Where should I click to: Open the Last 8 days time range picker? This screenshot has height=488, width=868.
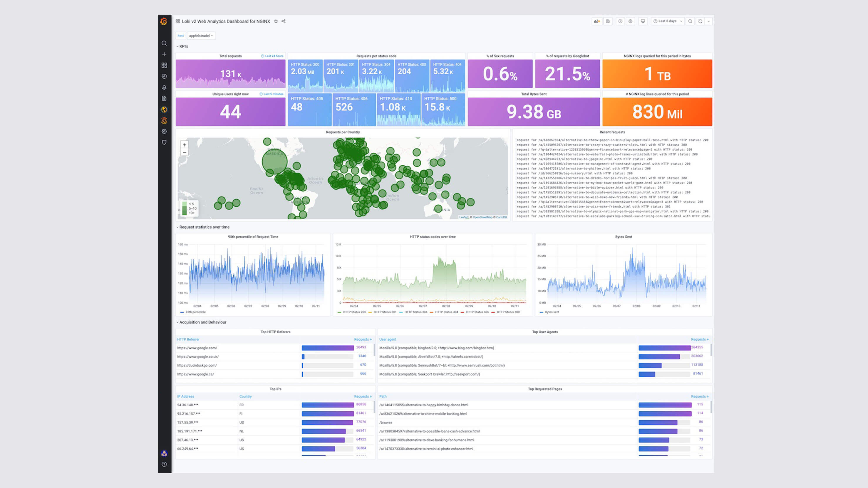pyautogui.click(x=666, y=21)
